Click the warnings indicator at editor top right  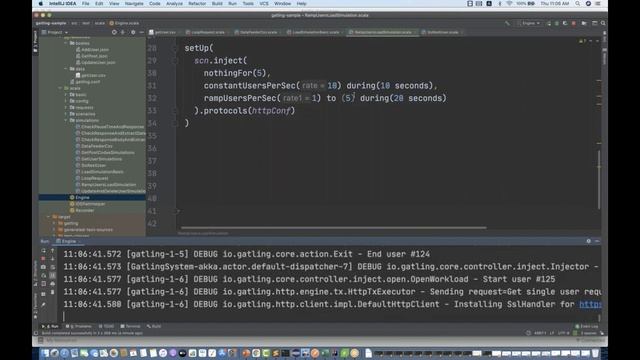coord(582,41)
